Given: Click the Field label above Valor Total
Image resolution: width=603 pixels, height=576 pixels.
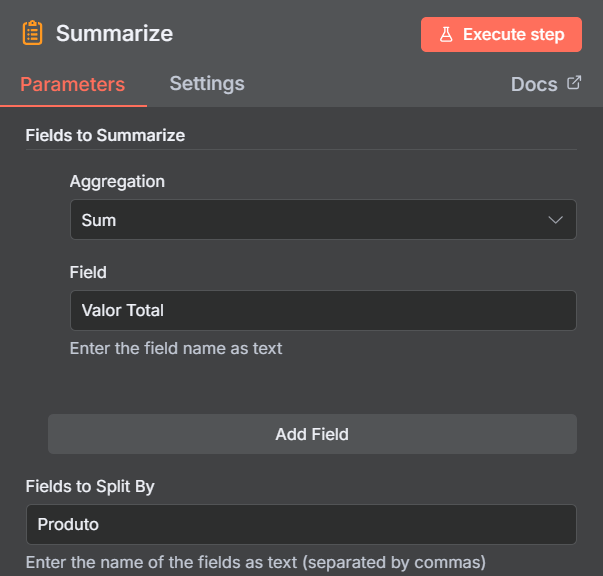Looking at the screenshot, I should point(88,272).
